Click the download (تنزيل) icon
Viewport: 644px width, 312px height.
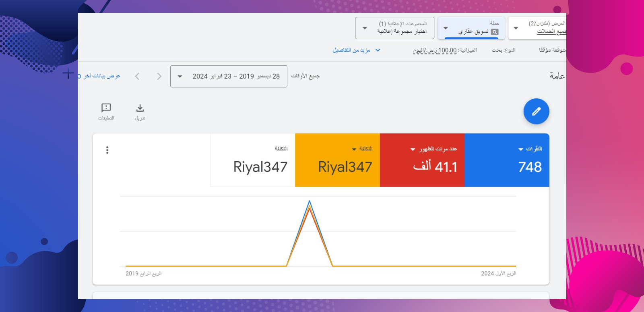point(140,108)
